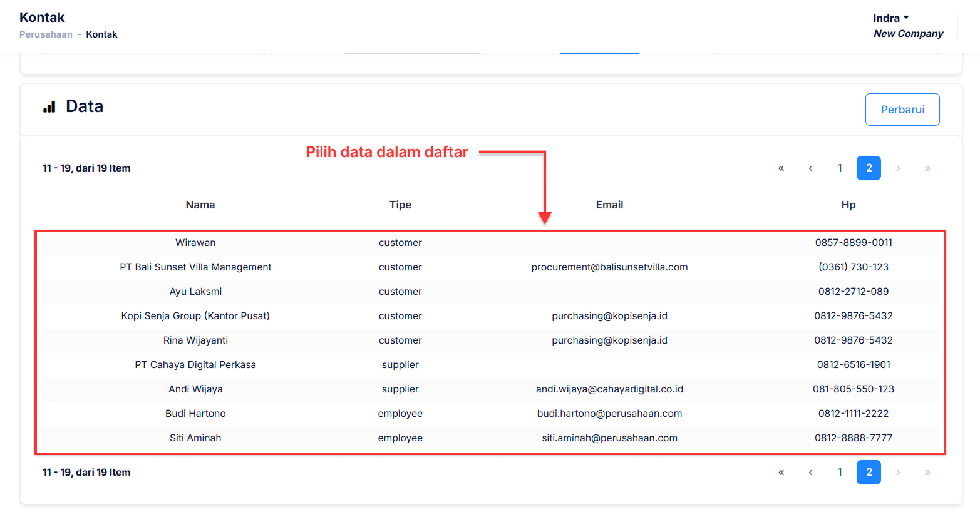980x512 pixels.
Task: Select page 1 in top pagination
Action: click(x=840, y=168)
